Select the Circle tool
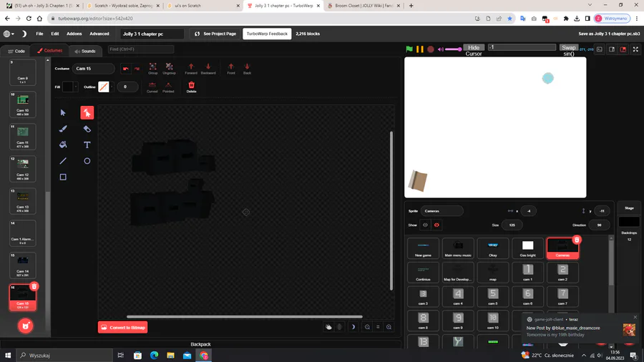 click(87, 161)
